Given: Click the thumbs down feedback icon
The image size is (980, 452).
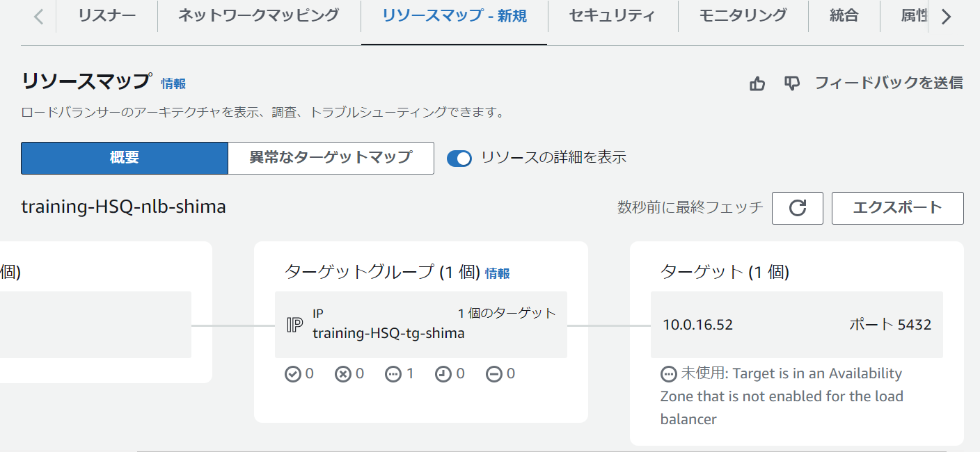Looking at the screenshot, I should (x=792, y=83).
